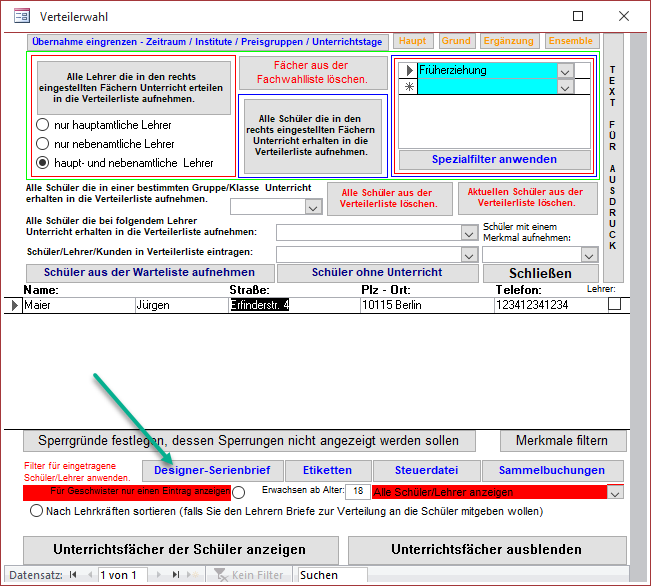The image size is (651, 586).
Task: Go to next record in navigation bar
Action: (x=161, y=575)
